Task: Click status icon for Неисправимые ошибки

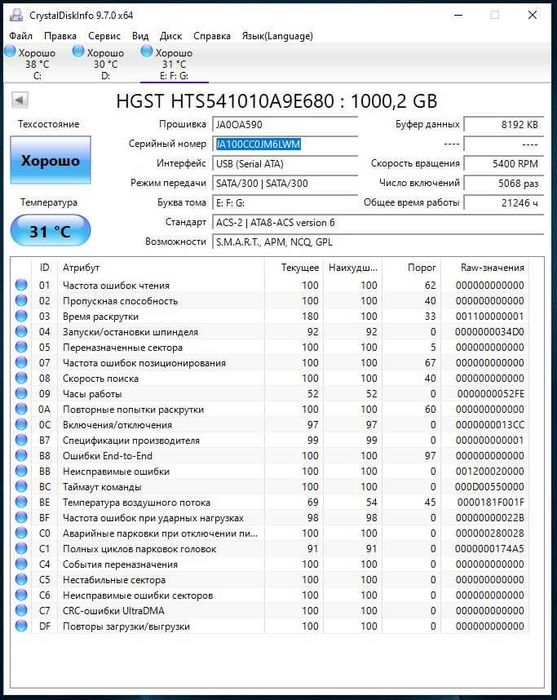Action: click(21, 471)
